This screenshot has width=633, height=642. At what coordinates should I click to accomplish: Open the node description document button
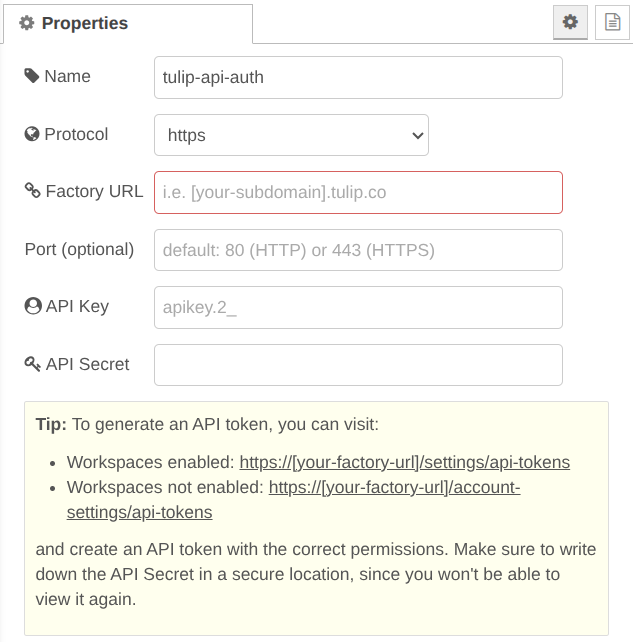coord(612,22)
